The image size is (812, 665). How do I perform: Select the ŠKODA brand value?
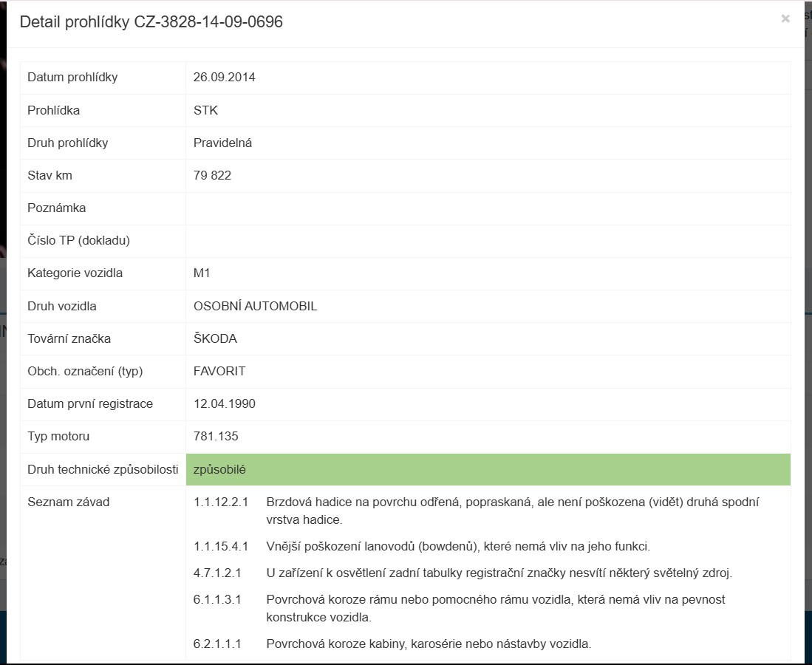pos(216,338)
